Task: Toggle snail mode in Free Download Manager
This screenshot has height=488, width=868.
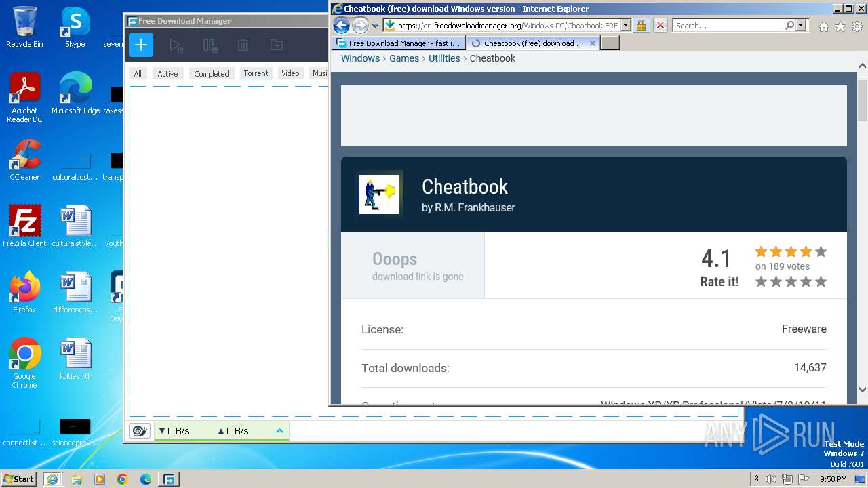Action: pos(140,430)
